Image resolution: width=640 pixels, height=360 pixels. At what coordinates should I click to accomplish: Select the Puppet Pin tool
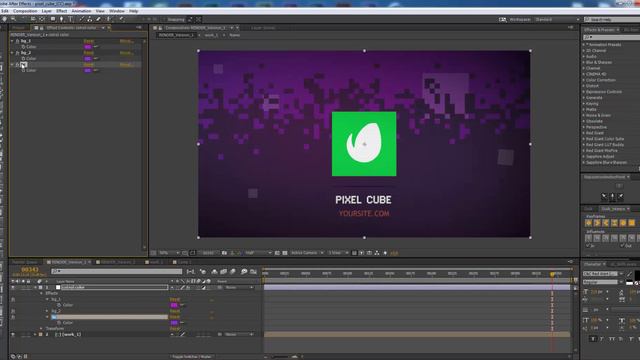click(x=122, y=19)
